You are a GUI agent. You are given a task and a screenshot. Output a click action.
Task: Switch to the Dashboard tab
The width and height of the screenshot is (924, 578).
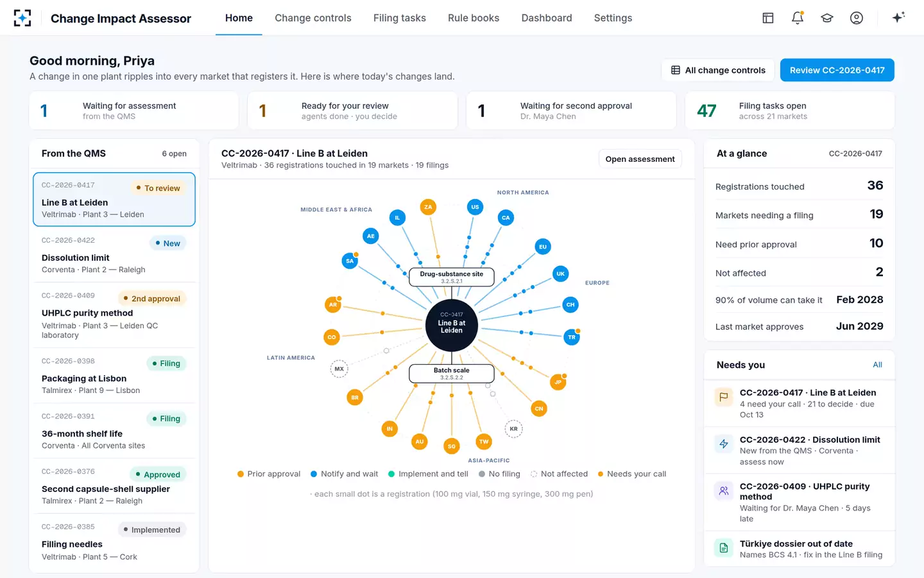click(547, 18)
